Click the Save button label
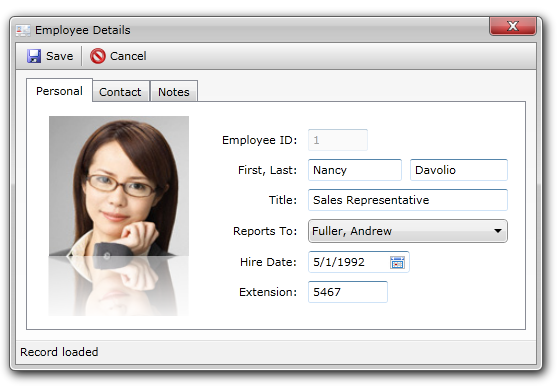 coord(59,56)
